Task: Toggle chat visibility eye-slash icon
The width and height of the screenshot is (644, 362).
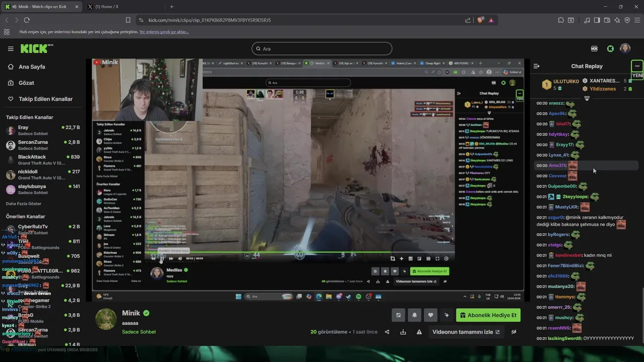Action: [514, 332]
